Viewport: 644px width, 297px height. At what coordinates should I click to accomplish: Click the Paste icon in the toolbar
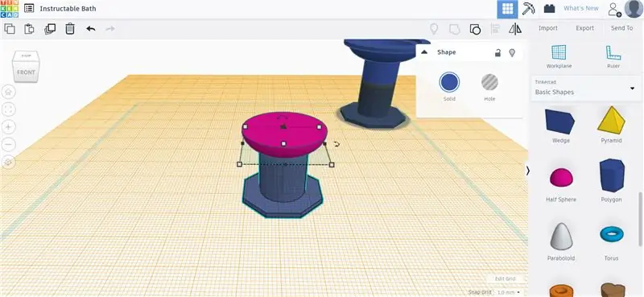[x=29, y=29]
